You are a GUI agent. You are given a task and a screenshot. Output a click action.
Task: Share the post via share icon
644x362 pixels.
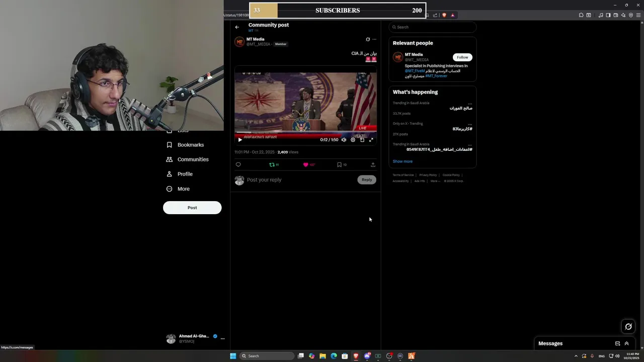tap(373, 164)
